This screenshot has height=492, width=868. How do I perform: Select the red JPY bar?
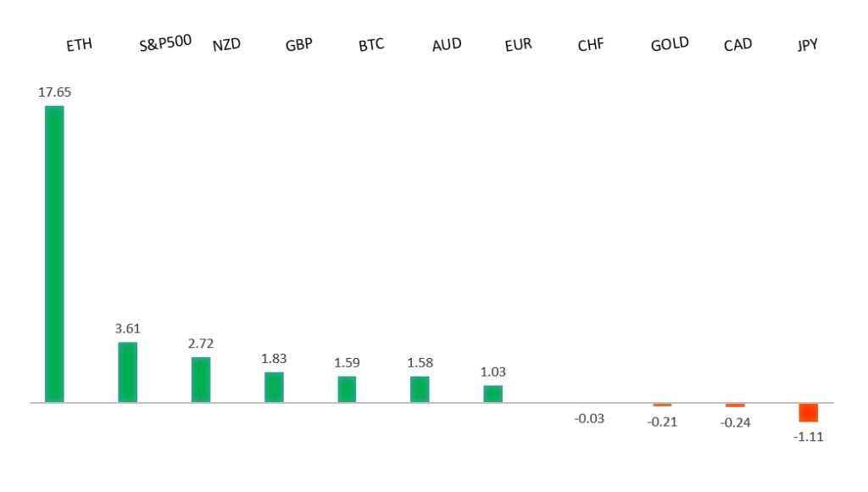808,412
